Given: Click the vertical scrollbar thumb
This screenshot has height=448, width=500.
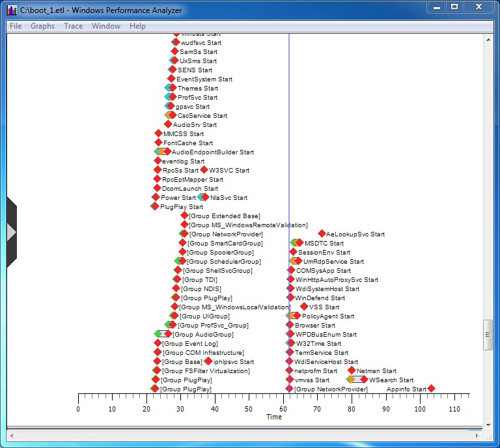Looking at the screenshot, I should [x=488, y=335].
